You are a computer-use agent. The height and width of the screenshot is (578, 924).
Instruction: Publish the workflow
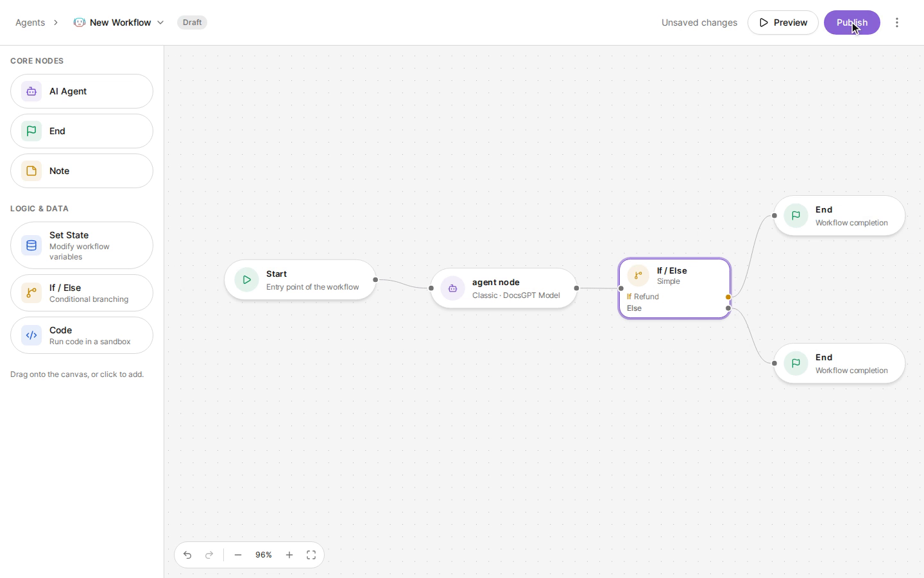[852, 22]
